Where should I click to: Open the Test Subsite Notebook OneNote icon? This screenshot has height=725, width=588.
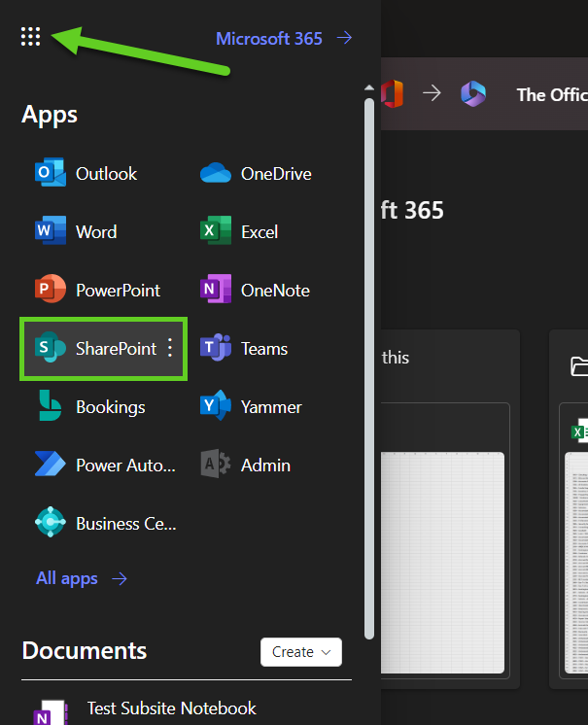tap(51, 712)
